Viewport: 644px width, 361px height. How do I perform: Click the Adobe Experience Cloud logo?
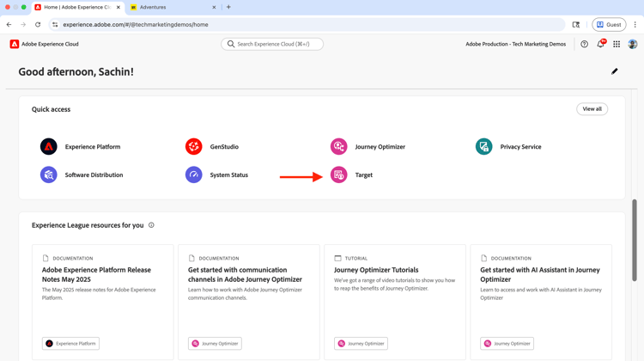15,44
